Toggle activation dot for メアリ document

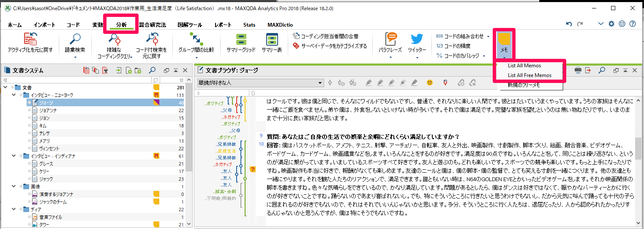[x=29, y=141]
